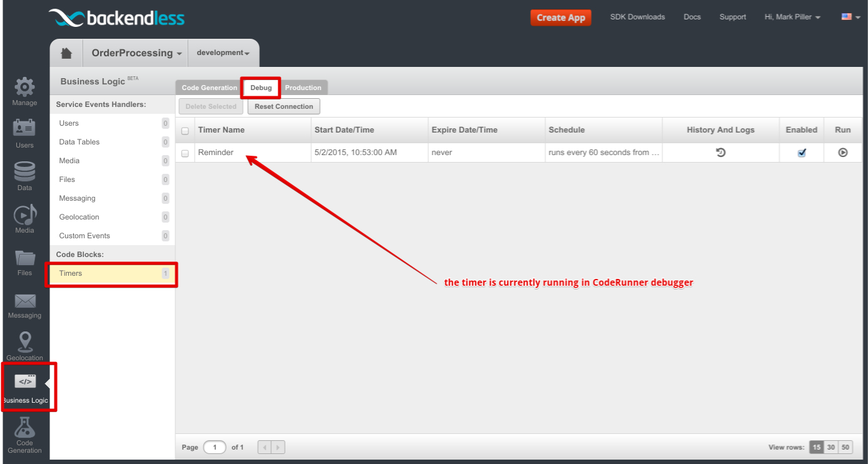Go to the home icon

66,53
